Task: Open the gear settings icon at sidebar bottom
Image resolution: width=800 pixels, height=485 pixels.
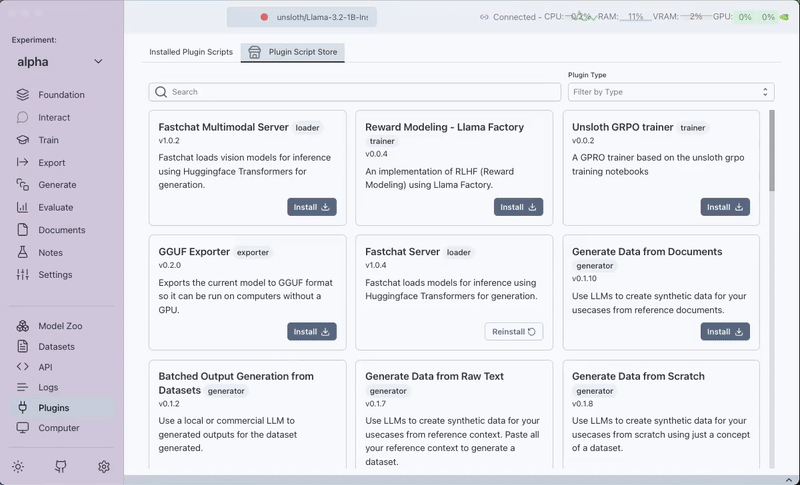Action: click(x=104, y=466)
